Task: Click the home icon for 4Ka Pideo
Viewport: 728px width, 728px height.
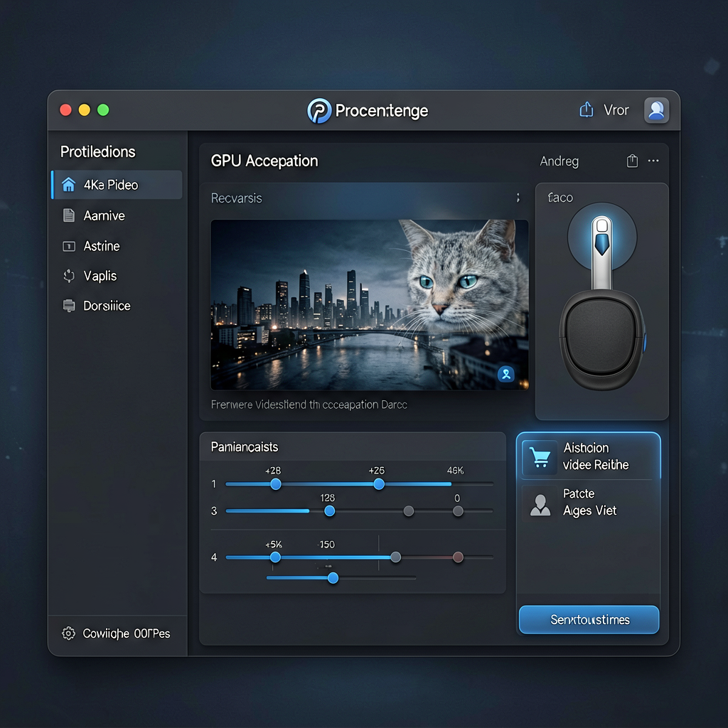Action: coord(68,184)
